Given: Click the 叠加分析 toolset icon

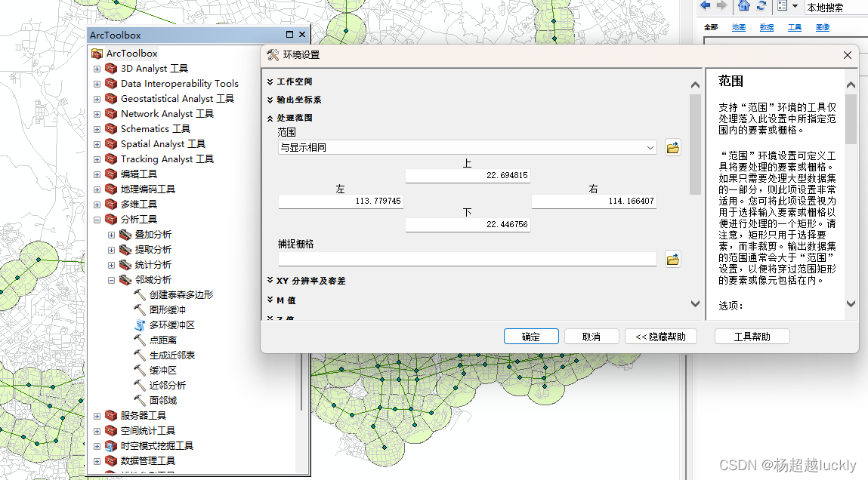Looking at the screenshot, I should [125, 235].
